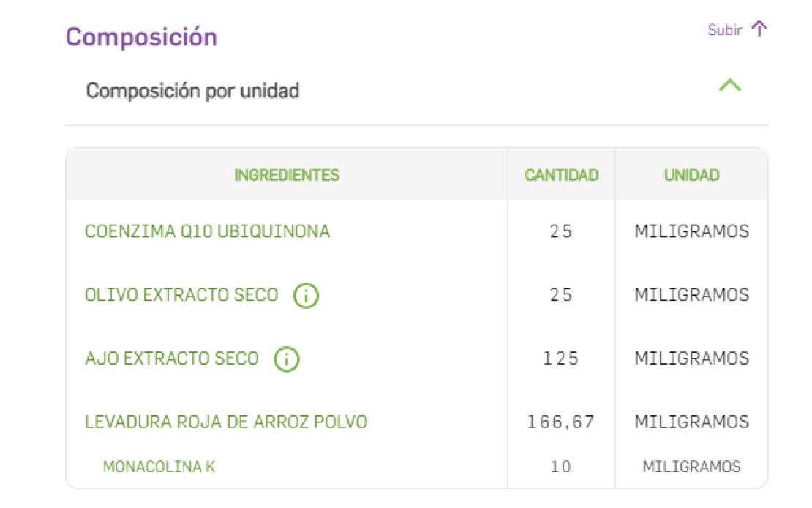The height and width of the screenshot is (508, 812).
Task: Click the Ingredientes column header
Action: 286,175
